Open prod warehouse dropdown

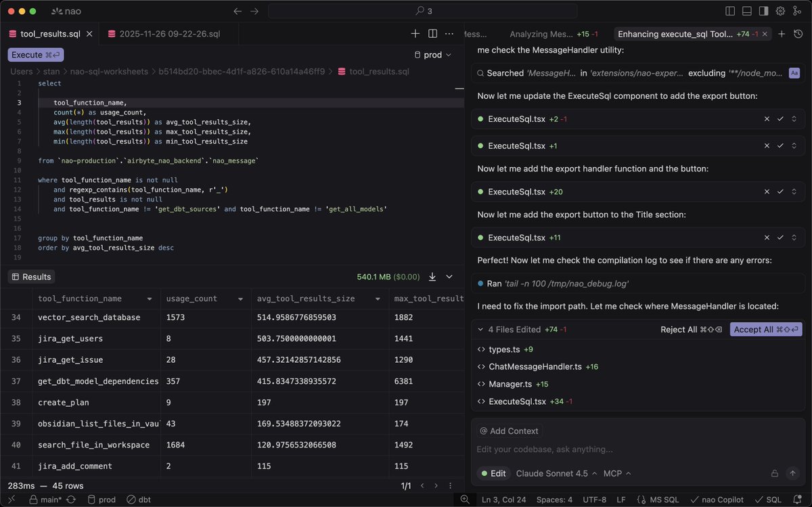432,55
